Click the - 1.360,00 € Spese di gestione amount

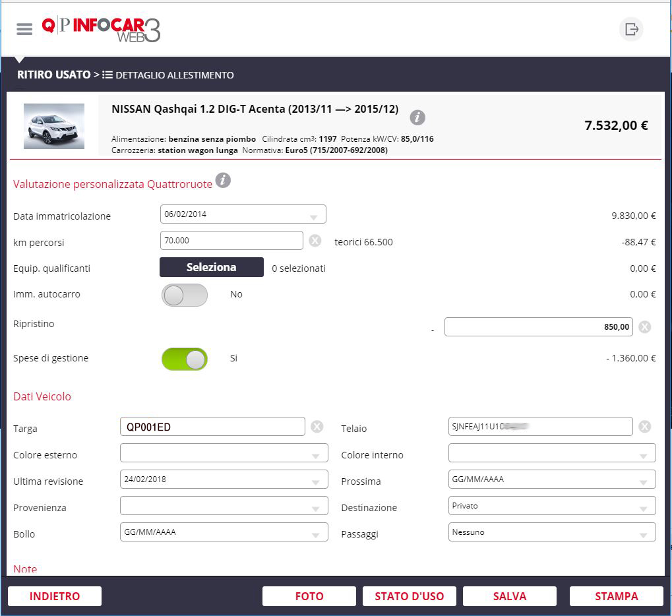click(631, 358)
